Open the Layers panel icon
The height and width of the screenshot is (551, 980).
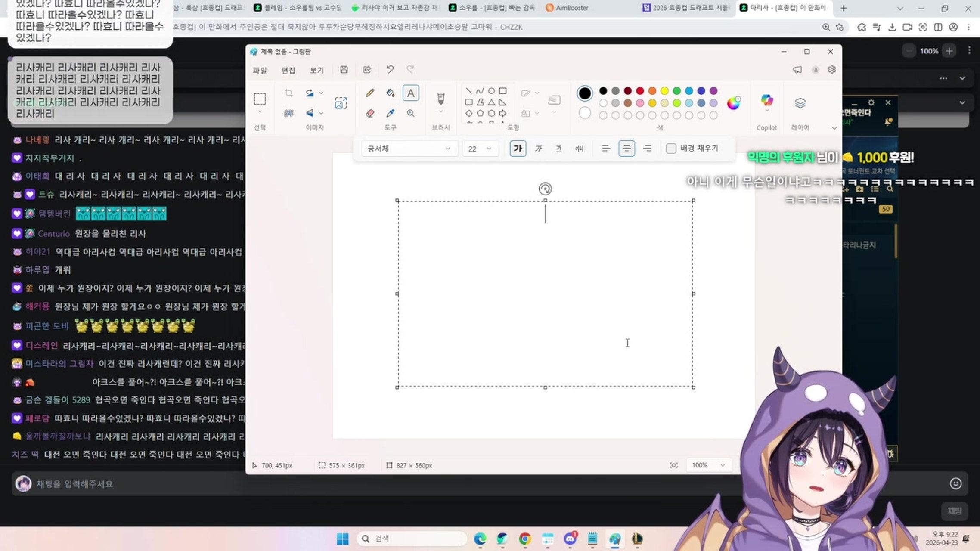click(x=800, y=103)
